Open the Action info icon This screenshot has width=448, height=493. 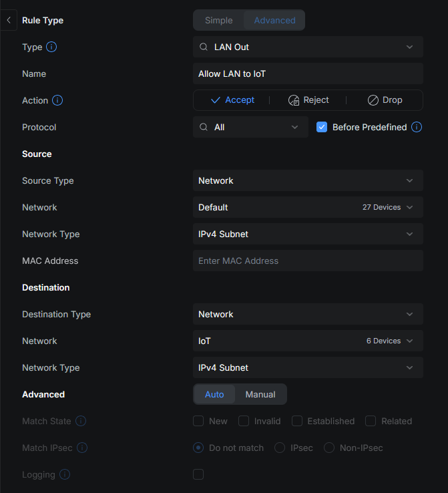point(57,100)
